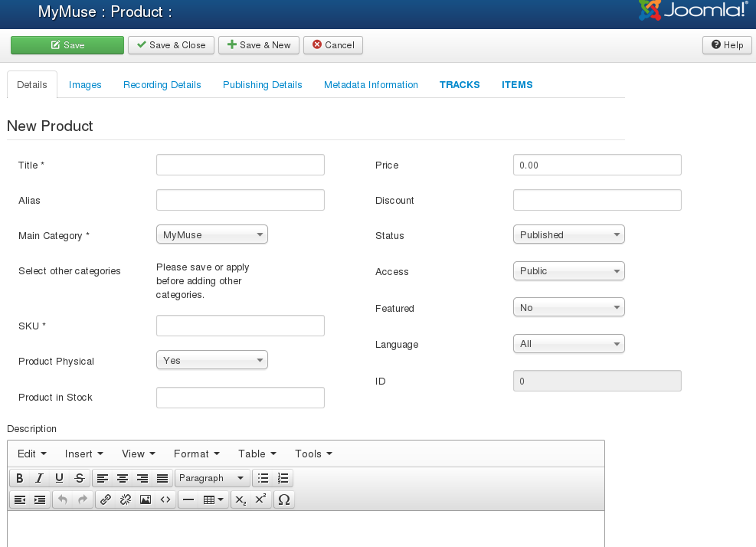756x547 pixels.
Task: Expand the Status dropdown showing Published
Action: click(568, 234)
